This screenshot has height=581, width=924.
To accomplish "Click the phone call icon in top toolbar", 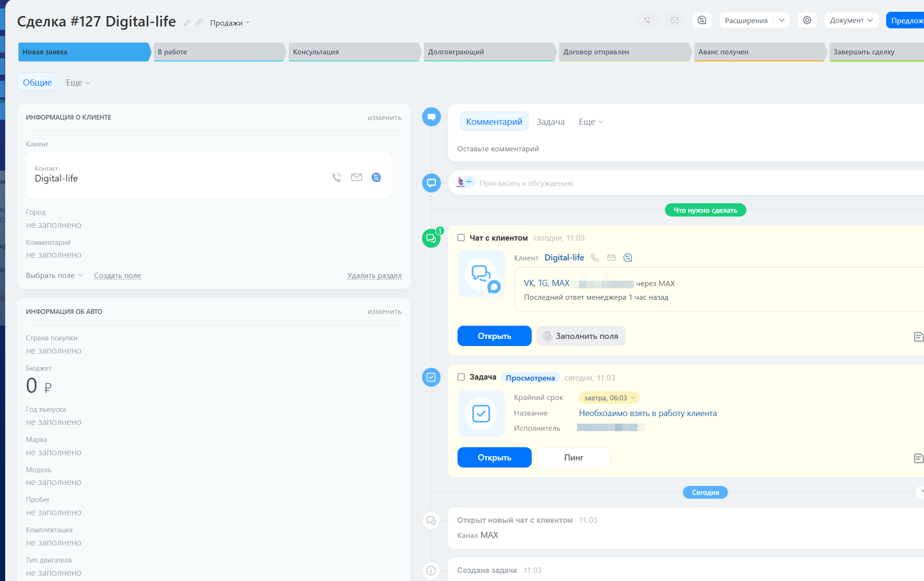I will [647, 20].
